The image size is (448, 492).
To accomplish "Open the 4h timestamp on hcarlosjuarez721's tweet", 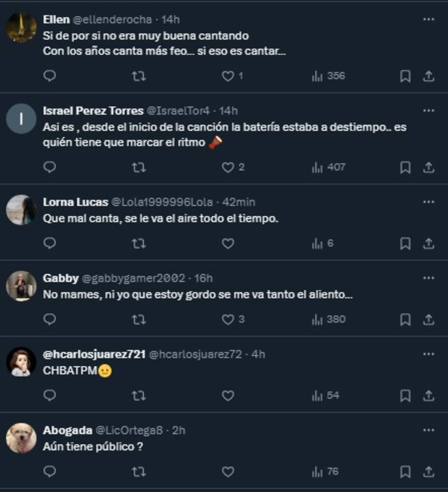I will pyautogui.click(x=258, y=354).
